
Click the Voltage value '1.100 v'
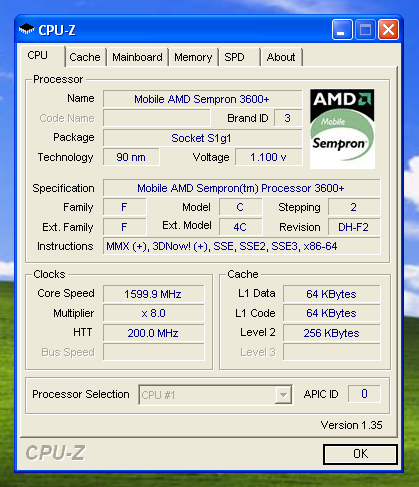[x=269, y=157]
